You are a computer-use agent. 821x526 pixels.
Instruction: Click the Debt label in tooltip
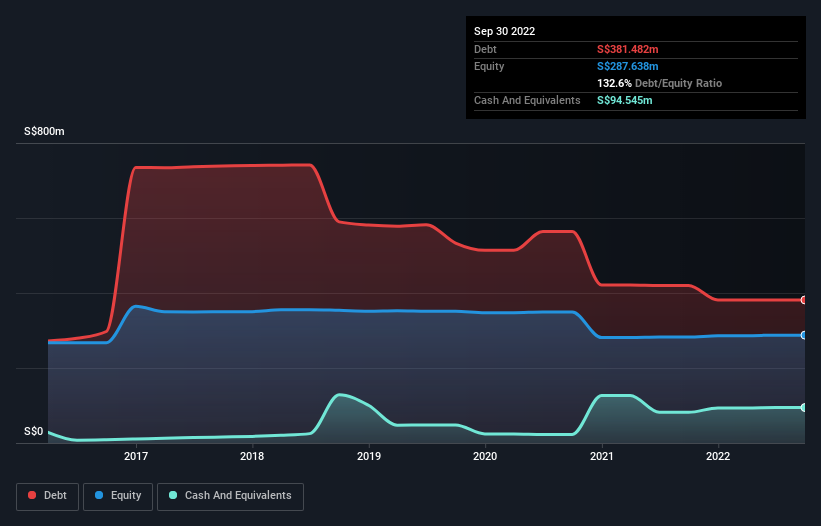tap(485, 49)
